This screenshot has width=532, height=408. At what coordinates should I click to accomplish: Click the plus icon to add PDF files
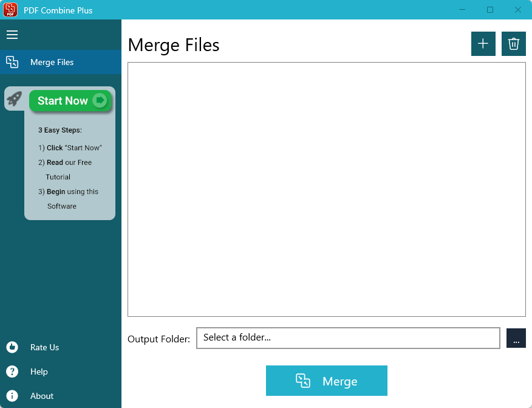click(483, 44)
